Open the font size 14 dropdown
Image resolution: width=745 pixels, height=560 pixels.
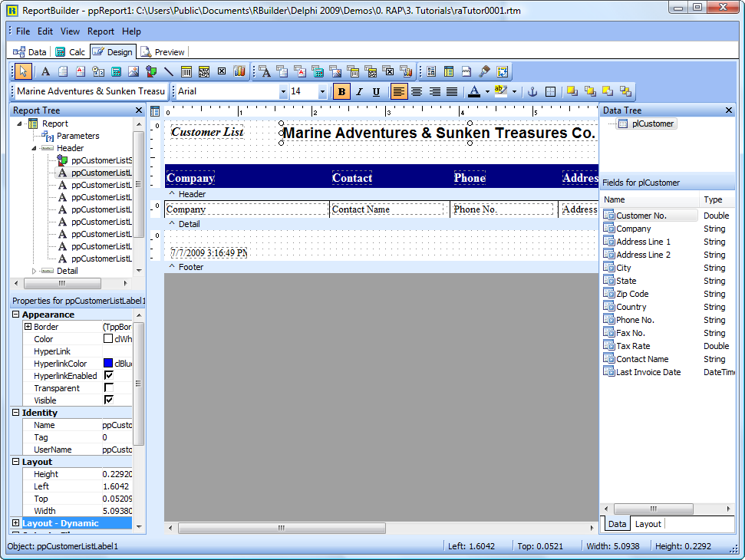pos(322,91)
